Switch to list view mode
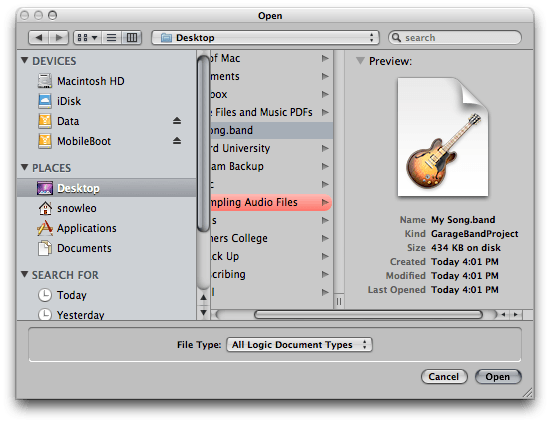This screenshot has width=550, height=423. 112,38
